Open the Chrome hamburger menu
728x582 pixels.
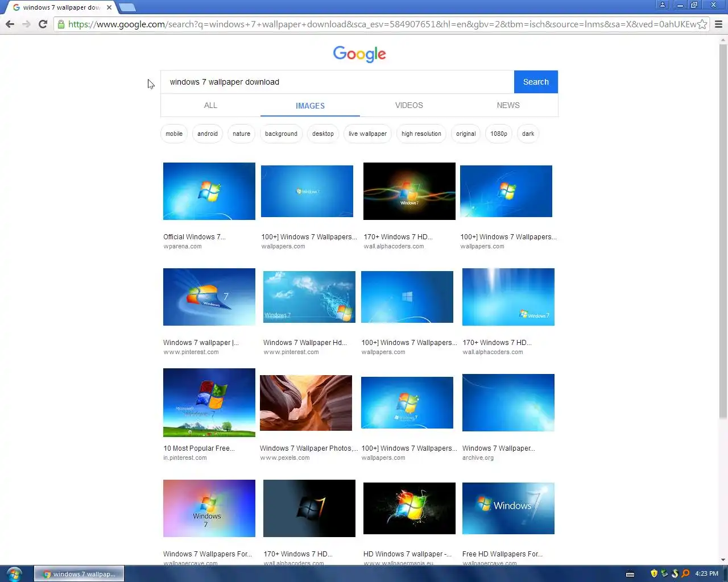(718, 24)
